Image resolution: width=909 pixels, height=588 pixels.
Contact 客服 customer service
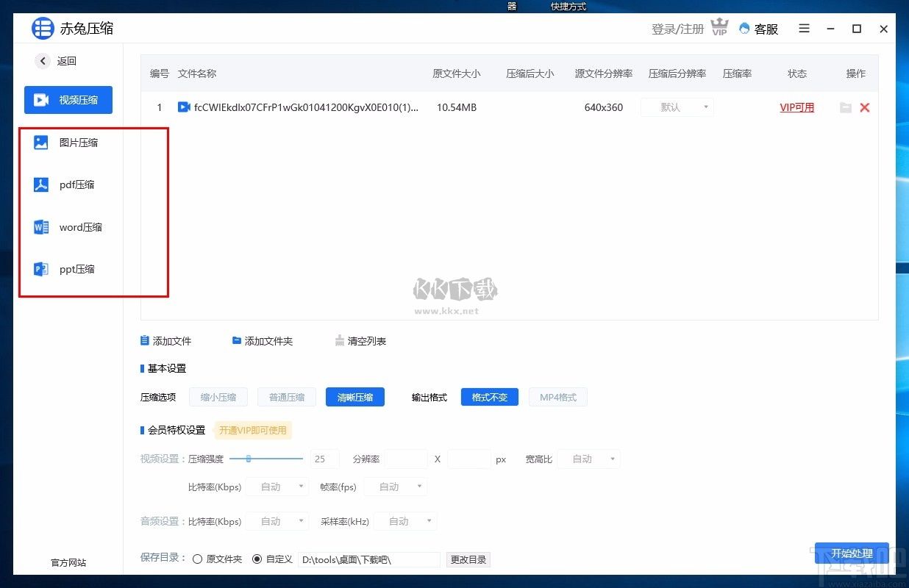(760, 29)
